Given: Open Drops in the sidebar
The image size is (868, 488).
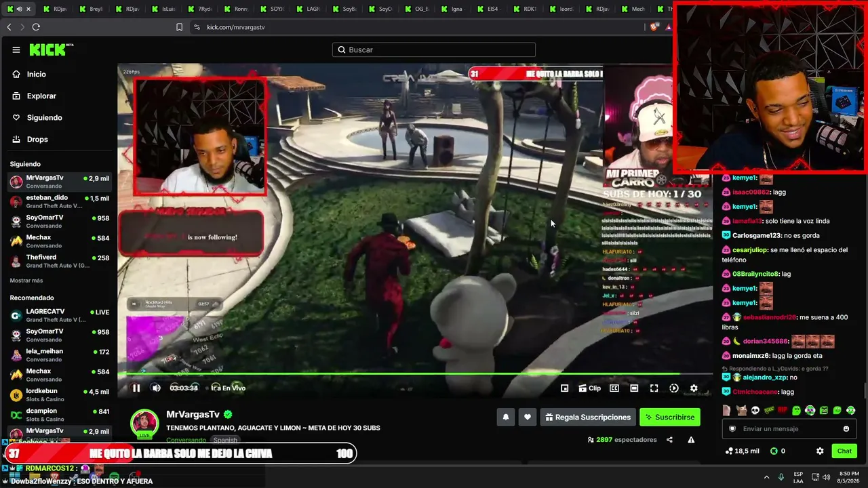Looking at the screenshot, I should (x=37, y=140).
